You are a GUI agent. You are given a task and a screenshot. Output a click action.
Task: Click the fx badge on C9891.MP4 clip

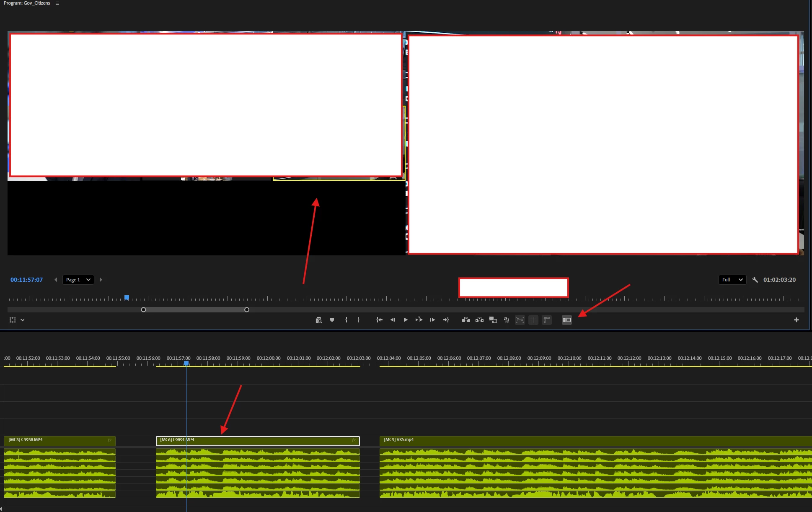coord(354,440)
